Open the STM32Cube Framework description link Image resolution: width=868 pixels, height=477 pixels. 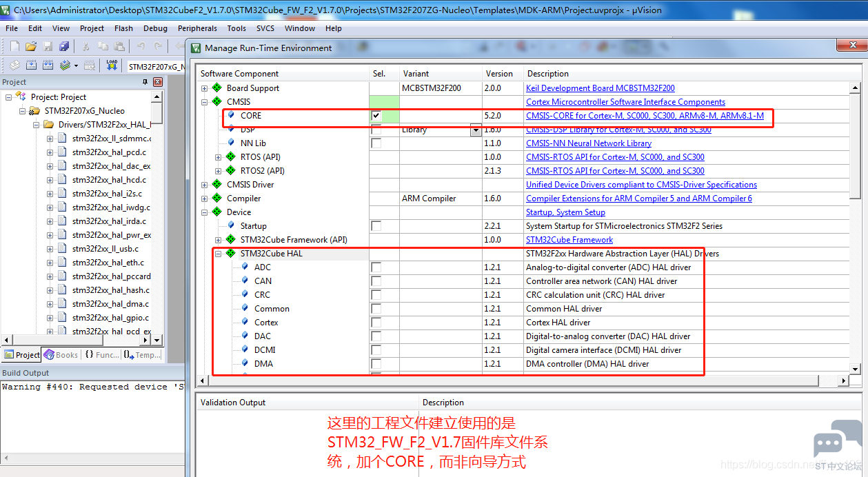click(569, 240)
